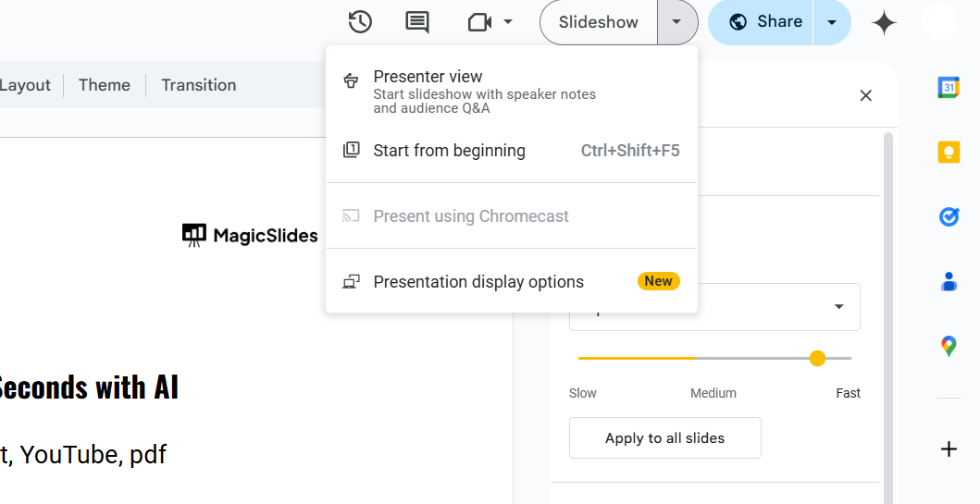Click the camera meeting icon
This screenshot has height=504, width=980.
[479, 22]
